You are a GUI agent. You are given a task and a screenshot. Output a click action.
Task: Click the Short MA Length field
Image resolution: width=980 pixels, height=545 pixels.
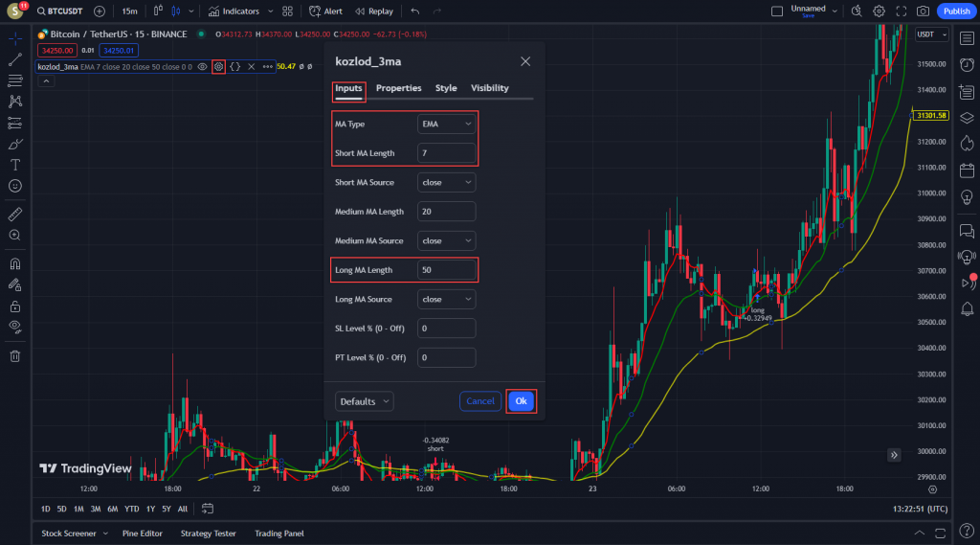pos(446,153)
